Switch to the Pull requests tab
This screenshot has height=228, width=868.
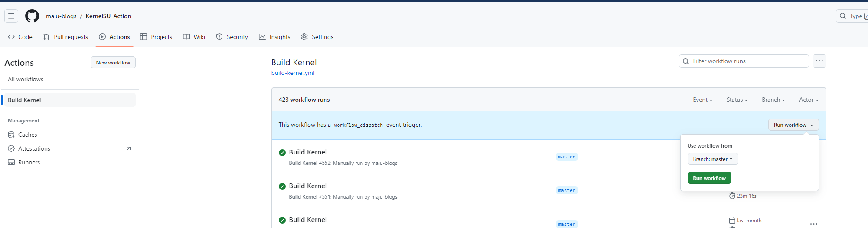(66, 37)
